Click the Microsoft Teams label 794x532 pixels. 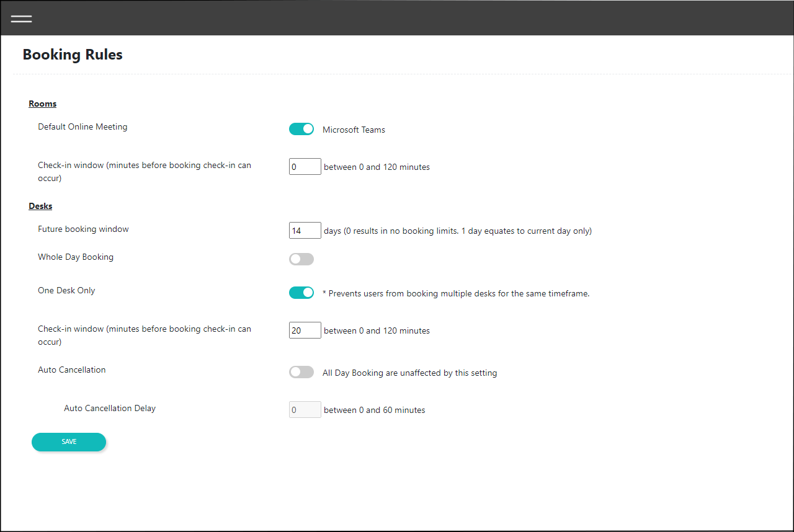click(354, 130)
